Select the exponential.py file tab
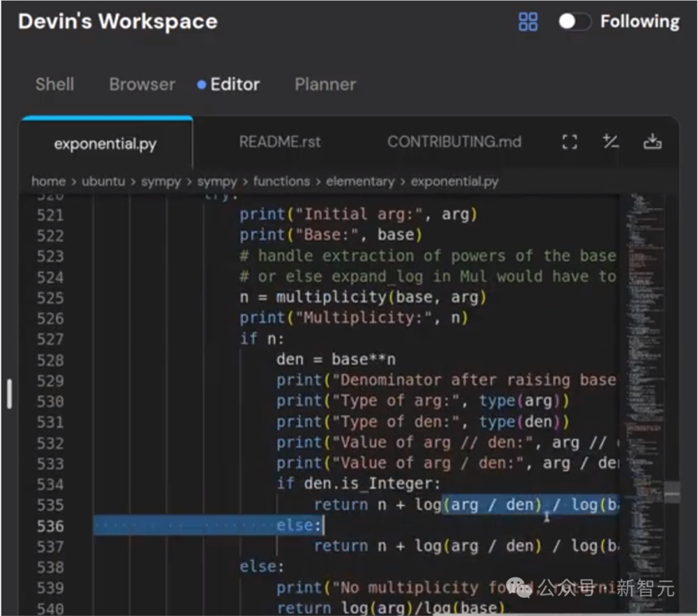 point(105,144)
